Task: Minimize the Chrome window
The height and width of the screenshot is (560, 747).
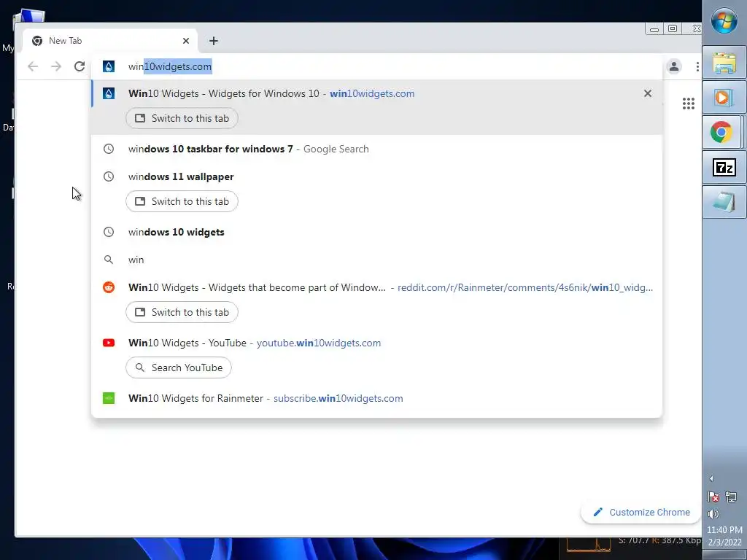Action: pyautogui.click(x=654, y=29)
